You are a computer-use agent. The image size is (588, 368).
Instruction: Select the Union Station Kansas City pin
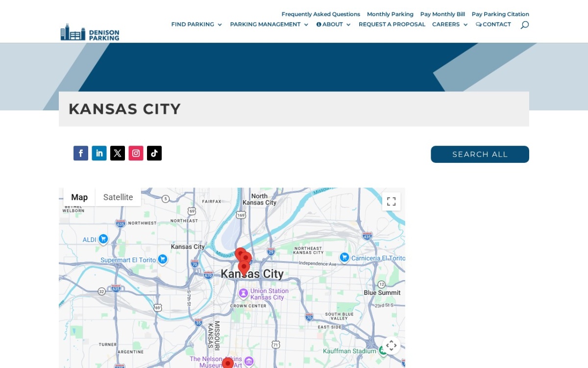(x=243, y=293)
